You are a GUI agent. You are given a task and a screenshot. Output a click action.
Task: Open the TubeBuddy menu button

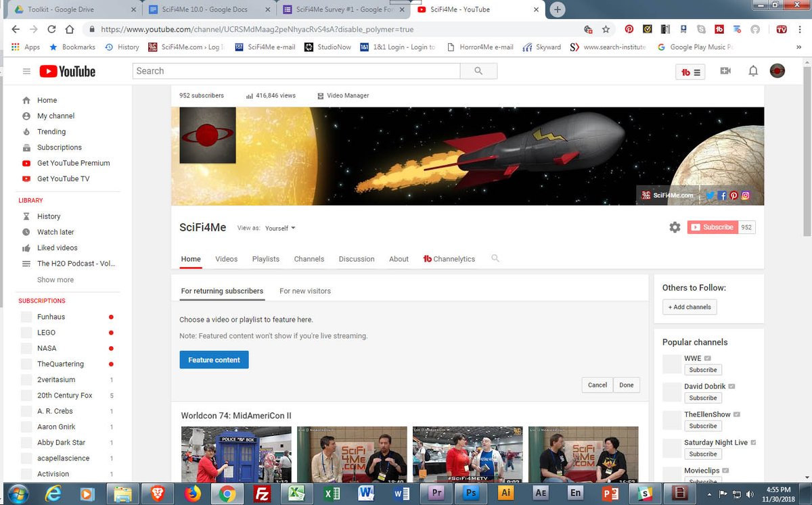(691, 72)
